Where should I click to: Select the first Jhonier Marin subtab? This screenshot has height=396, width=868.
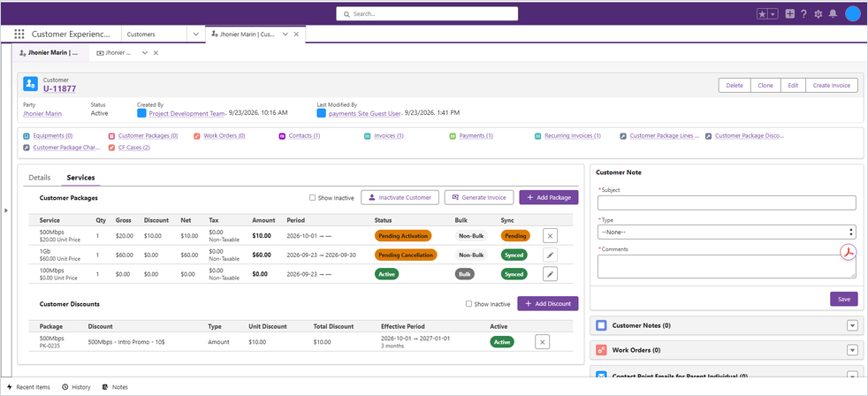(x=49, y=53)
